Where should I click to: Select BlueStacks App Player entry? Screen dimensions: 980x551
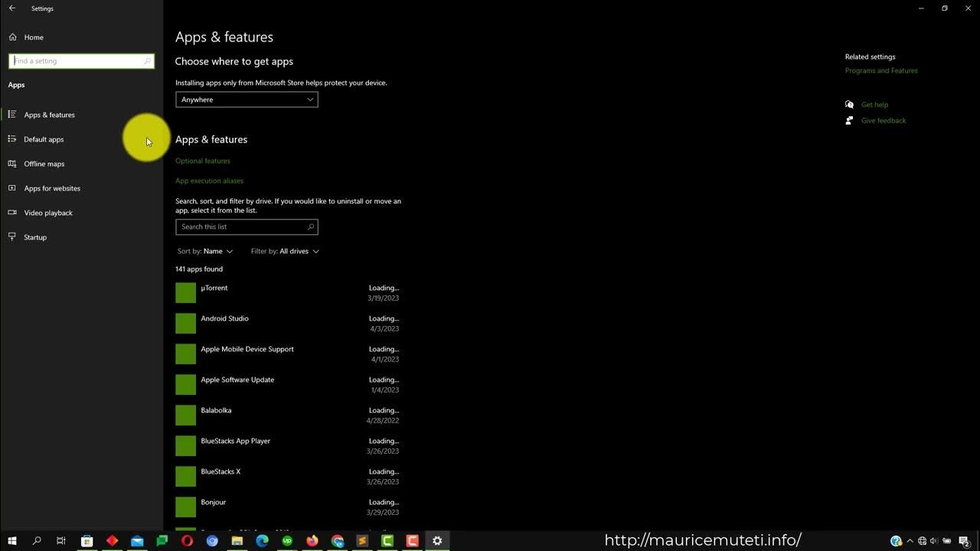pyautogui.click(x=288, y=445)
